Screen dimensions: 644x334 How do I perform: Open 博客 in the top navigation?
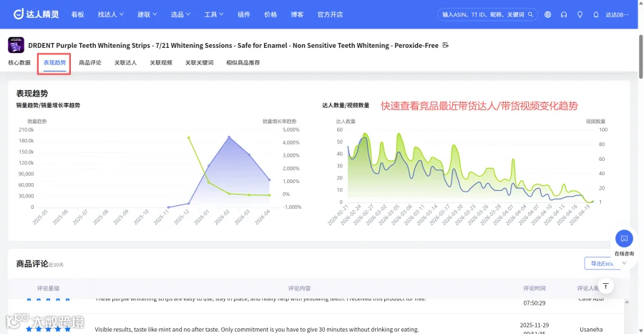tap(297, 14)
